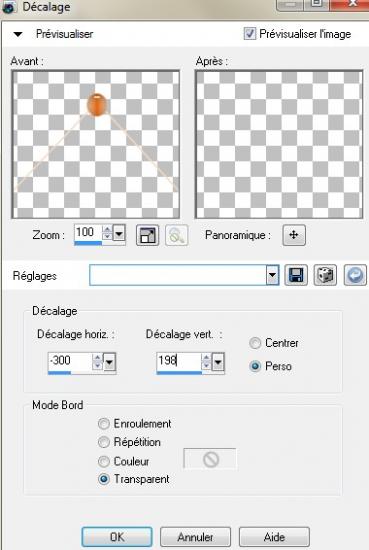Screen dimensions: 369x550
Task: Click the Panoramique navigate cross icon
Action: coord(294,235)
